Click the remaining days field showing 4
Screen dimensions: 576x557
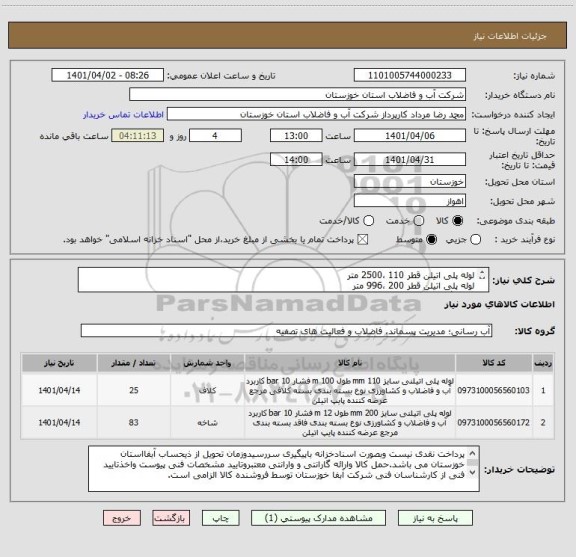215,136
